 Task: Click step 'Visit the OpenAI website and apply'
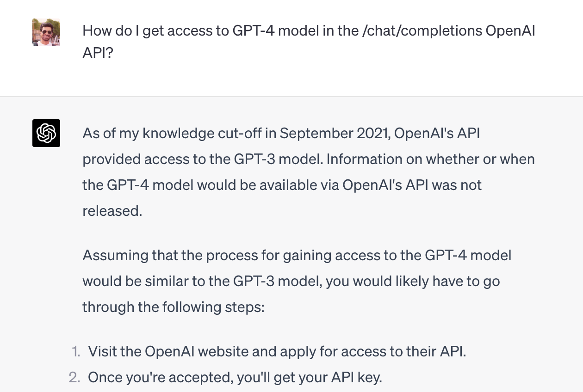pos(277,352)
